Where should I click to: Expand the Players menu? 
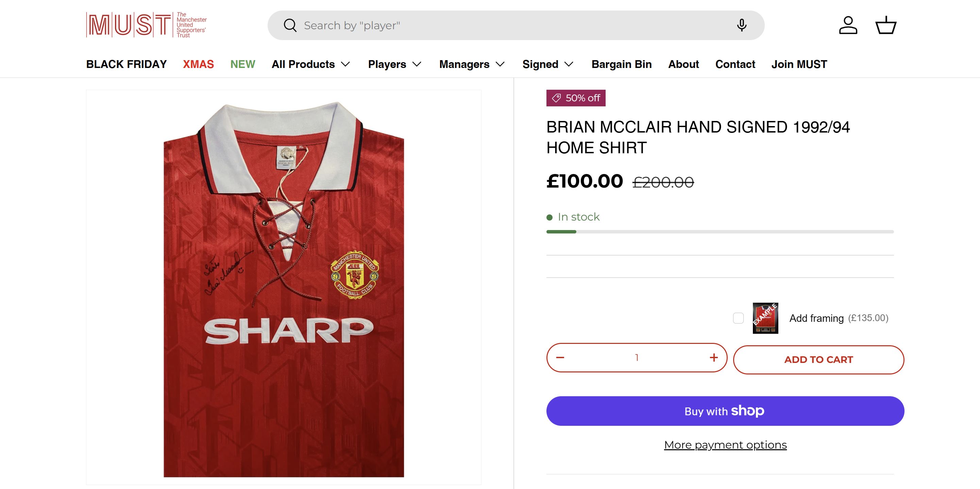click(394, 64)
